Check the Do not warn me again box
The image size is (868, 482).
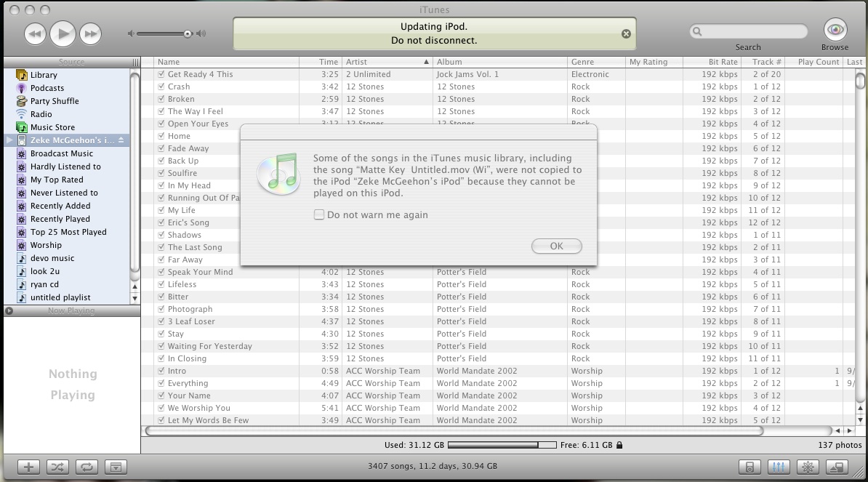pos(319,214)
